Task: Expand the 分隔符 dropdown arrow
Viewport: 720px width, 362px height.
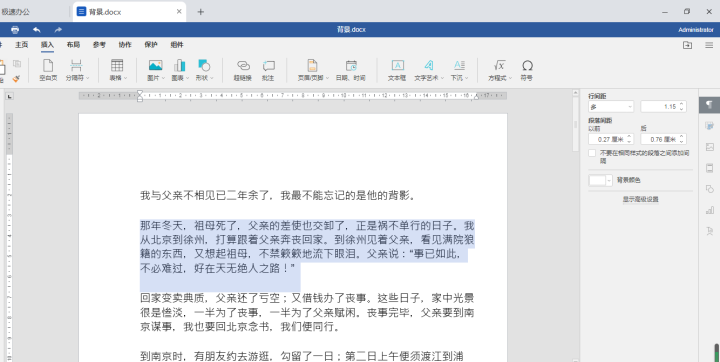Action: [x=87, y=79]
